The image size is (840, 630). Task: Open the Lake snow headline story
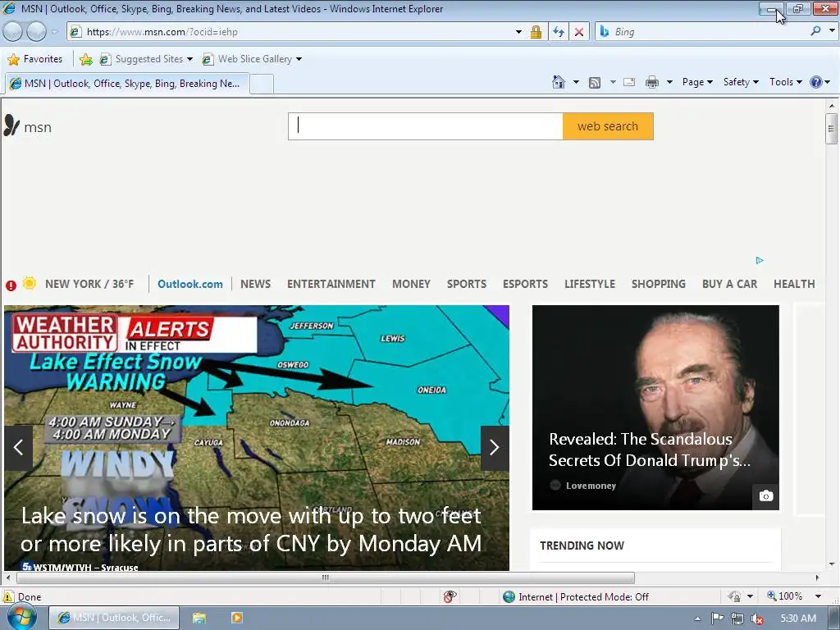251,530
